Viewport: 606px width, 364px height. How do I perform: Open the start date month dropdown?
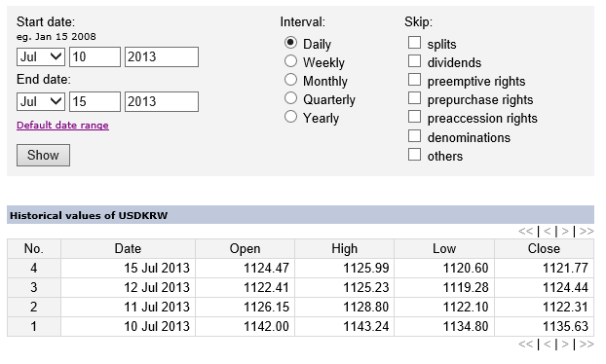click(41, 57)
